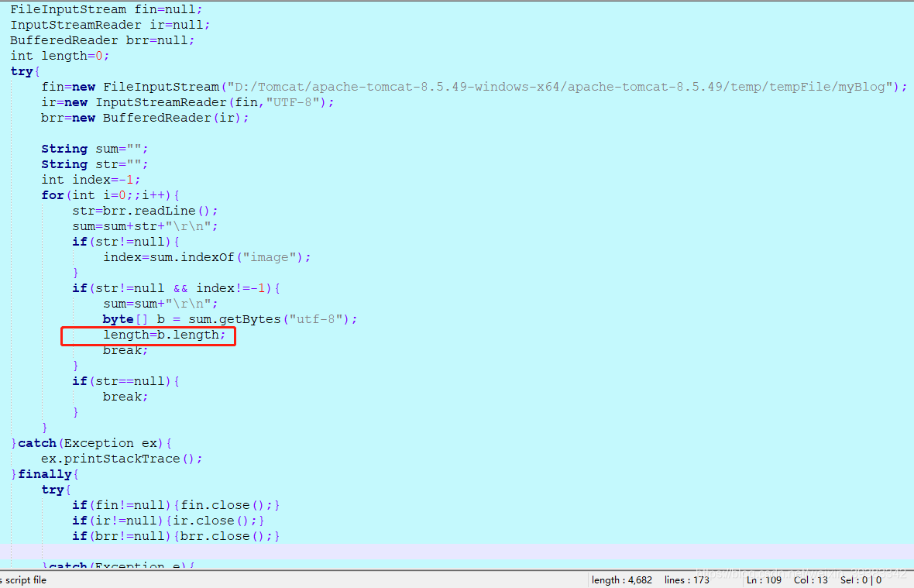Click the 'ex.printStackTrace();' line

click(x=122, y=459)
